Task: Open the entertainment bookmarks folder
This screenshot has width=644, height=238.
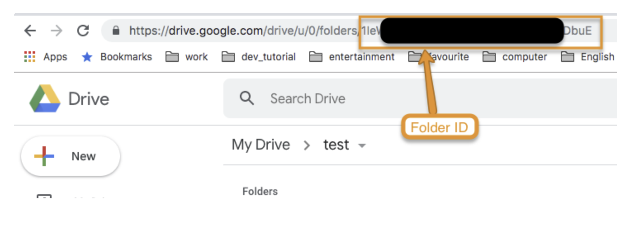Action: click(x=352, y=57)
